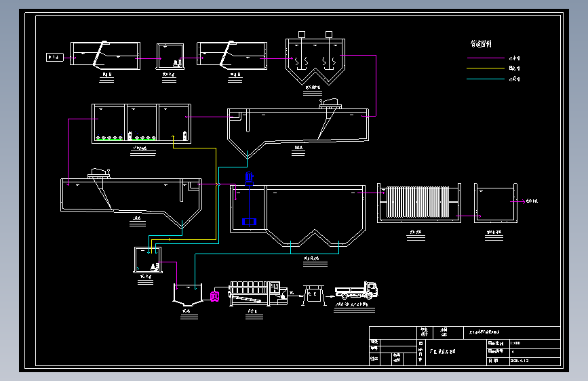Select the scraper bridge on the upper clarifier
Viewport: 588px width, 381px height.
[x=330, y=104]
